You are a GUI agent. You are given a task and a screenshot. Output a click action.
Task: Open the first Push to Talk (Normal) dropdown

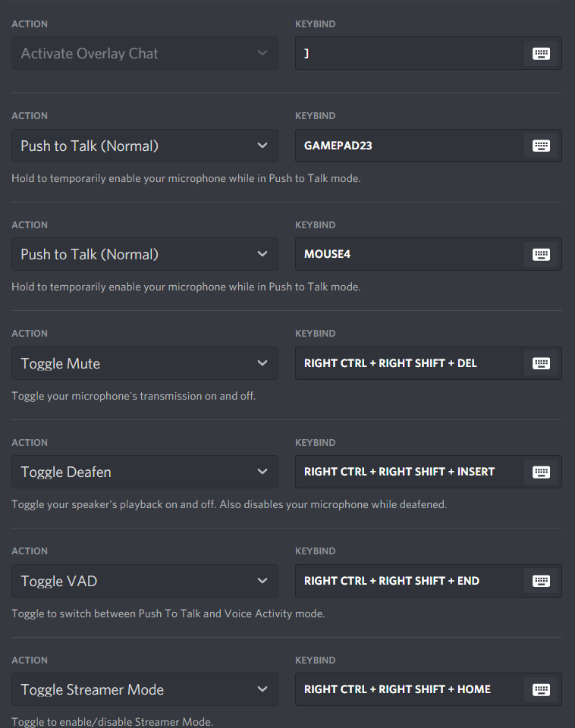point(145,146)
